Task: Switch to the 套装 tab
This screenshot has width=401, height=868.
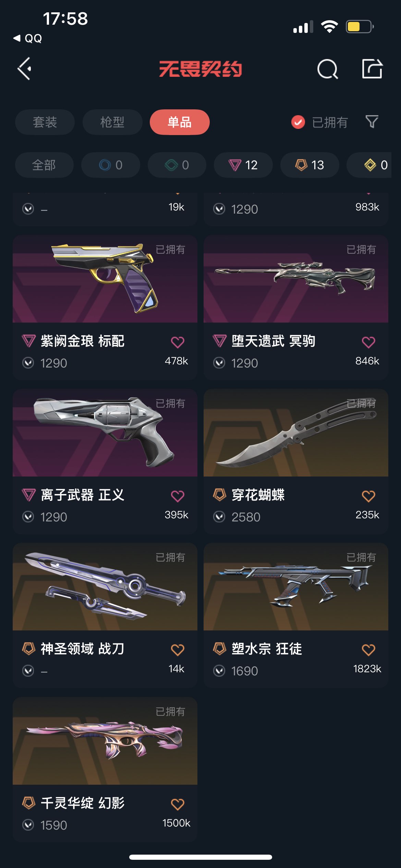Action: [x=45, y=122]
